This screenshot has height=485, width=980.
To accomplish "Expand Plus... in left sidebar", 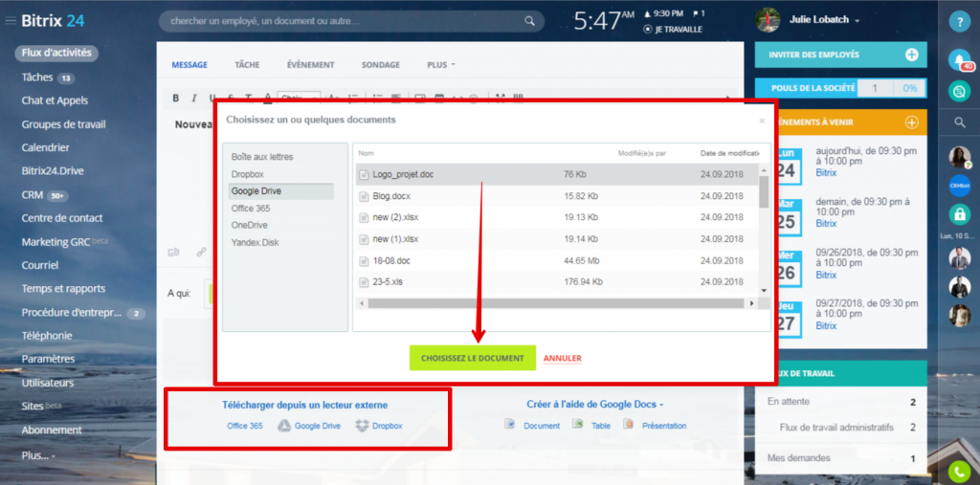I will tap(38, 455).
